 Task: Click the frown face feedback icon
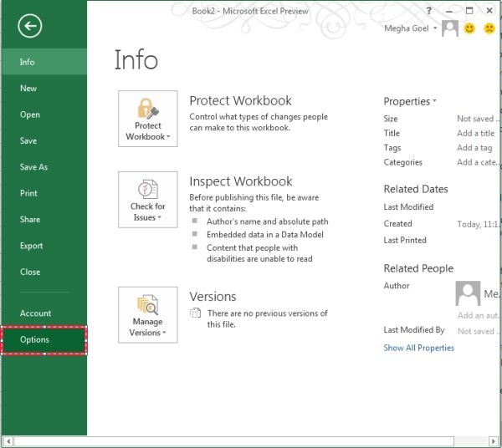tap(489, 28)
